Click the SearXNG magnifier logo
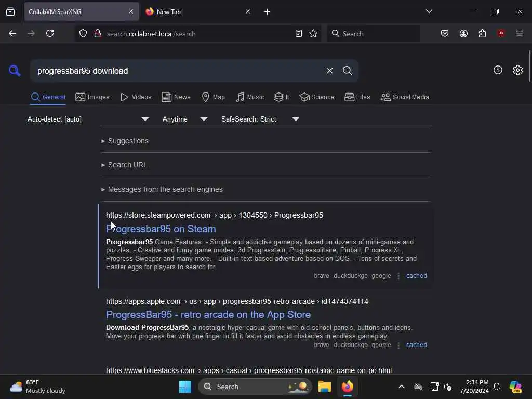The height and width of the screenshot is (399, 532). pos(15,71)
